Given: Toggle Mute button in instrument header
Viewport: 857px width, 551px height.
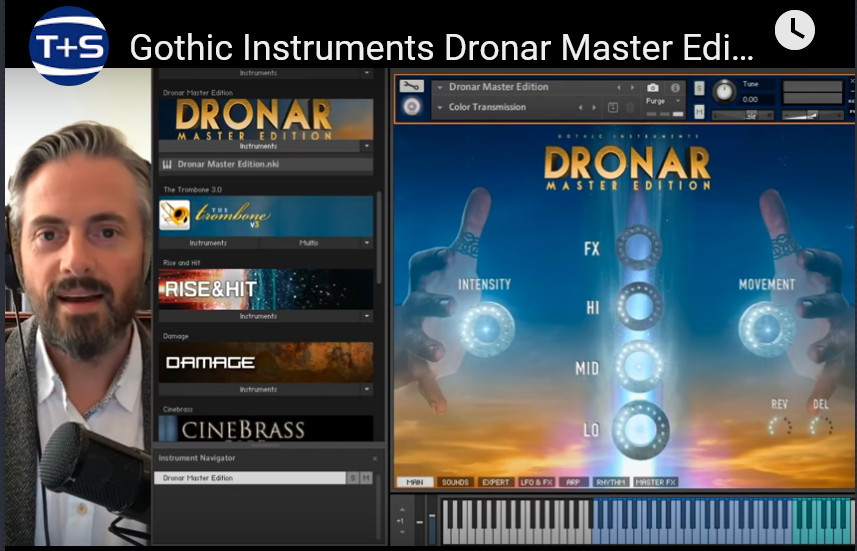Looking at the screenshot, I should 699,112.
